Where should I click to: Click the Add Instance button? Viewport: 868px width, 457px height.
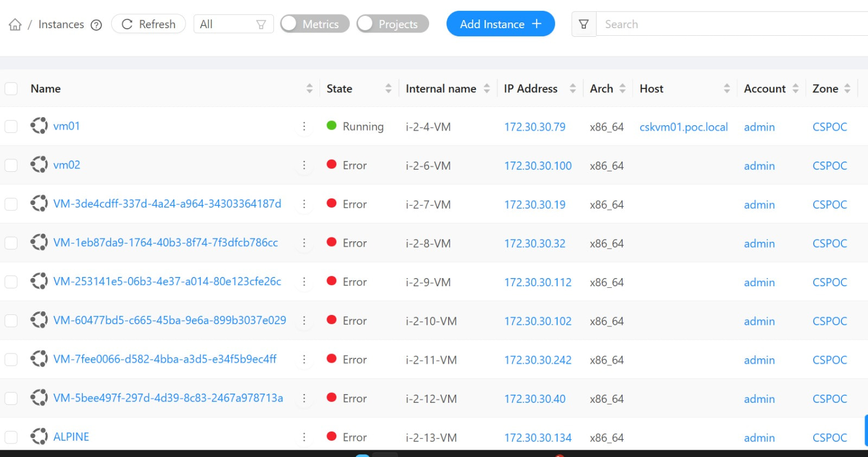[500, 24]
